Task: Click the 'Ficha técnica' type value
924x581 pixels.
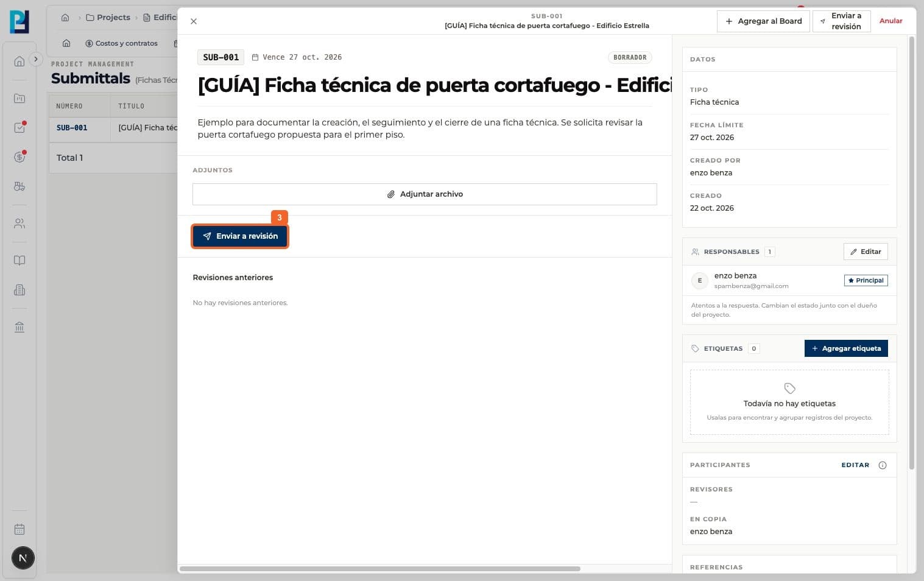Action: (x=714, y=102)
